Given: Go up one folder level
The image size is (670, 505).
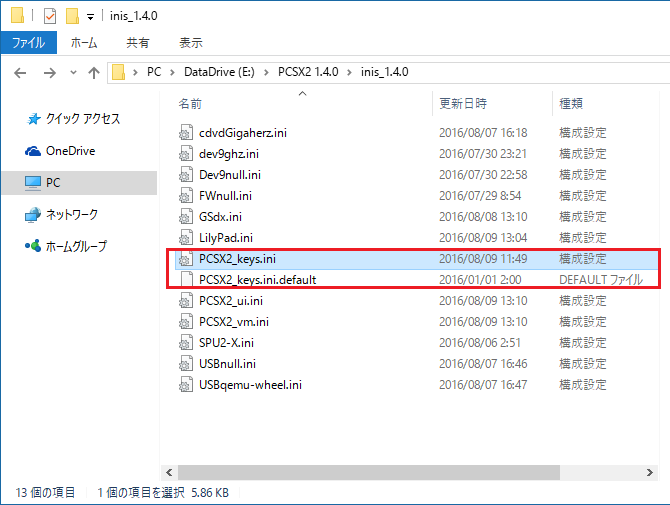Looking at the screenshot, I should 94,73.
